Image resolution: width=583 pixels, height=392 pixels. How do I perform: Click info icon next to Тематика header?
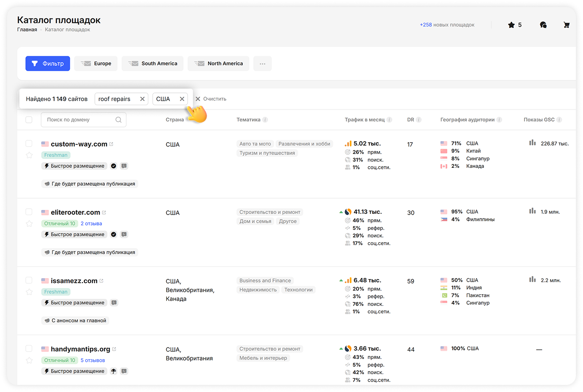coord(265,120)
